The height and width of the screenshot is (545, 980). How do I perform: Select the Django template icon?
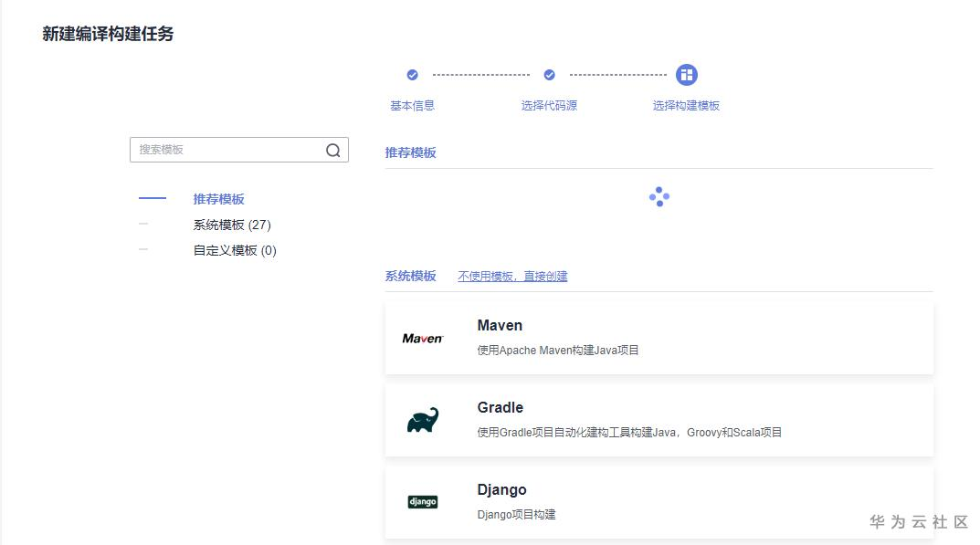pos(422,501)
